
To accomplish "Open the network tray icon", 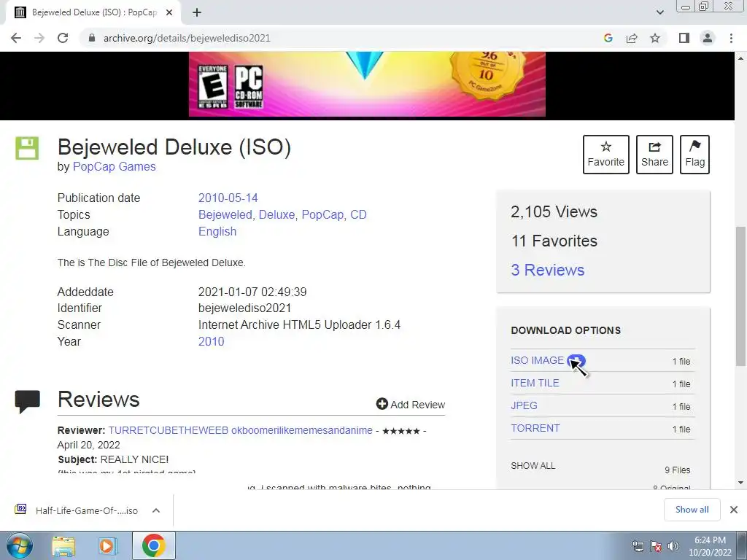I will (638, 546).
